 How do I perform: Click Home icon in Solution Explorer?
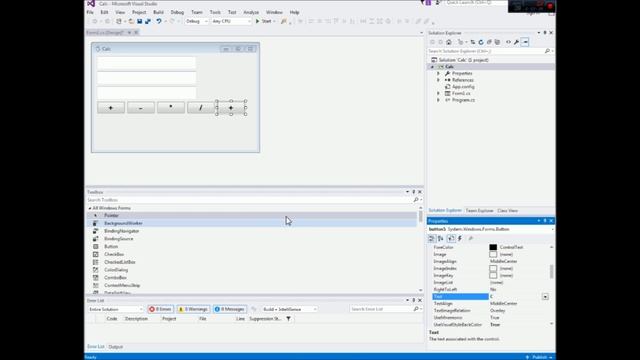pyautogui.click(x=449, y=42)
